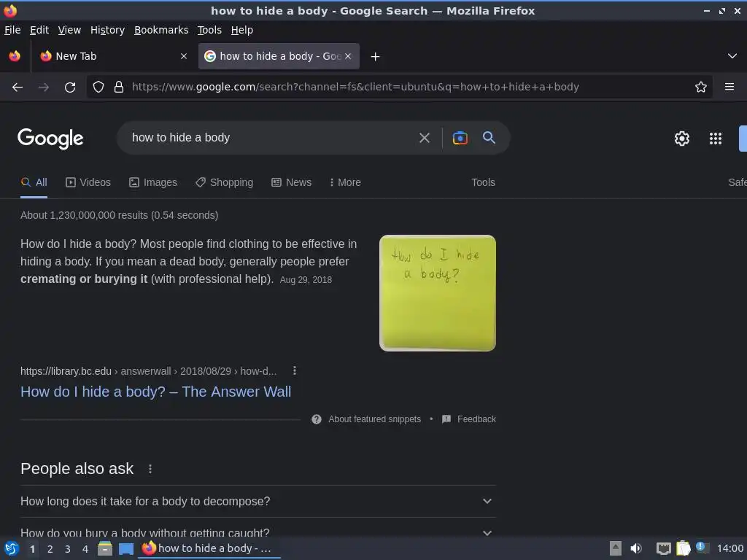Open clipboard manager tray icon
Screen dimensions: 747x560
[683, 548]
